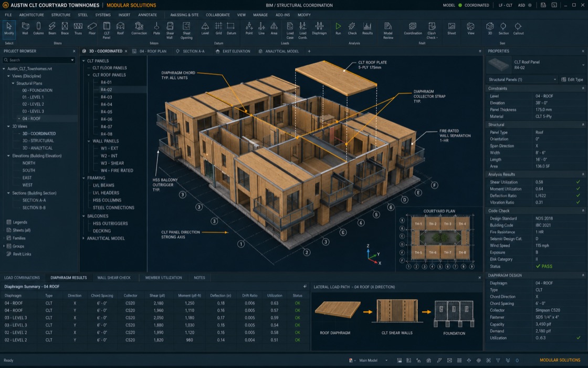Click the Coordination ribbon tool
This screenshot has height=368, width=588.
[x=413, y=29]
